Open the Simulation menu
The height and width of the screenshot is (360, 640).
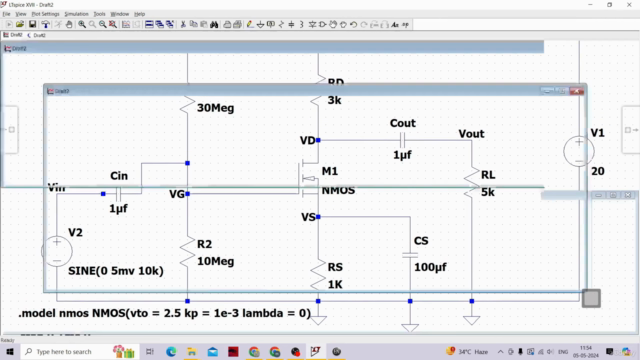pos(76,14)
